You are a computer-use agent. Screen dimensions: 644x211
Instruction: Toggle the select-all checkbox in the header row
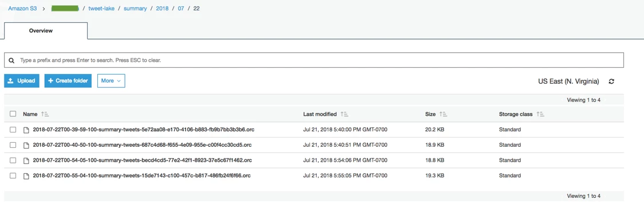pos(13,114)
